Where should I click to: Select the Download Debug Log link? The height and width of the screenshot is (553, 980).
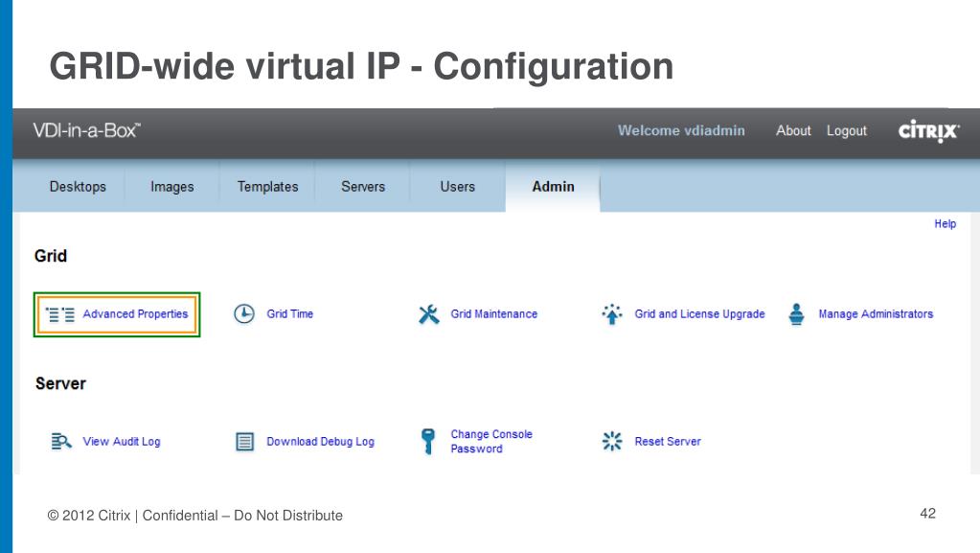[x=320, y=442]
